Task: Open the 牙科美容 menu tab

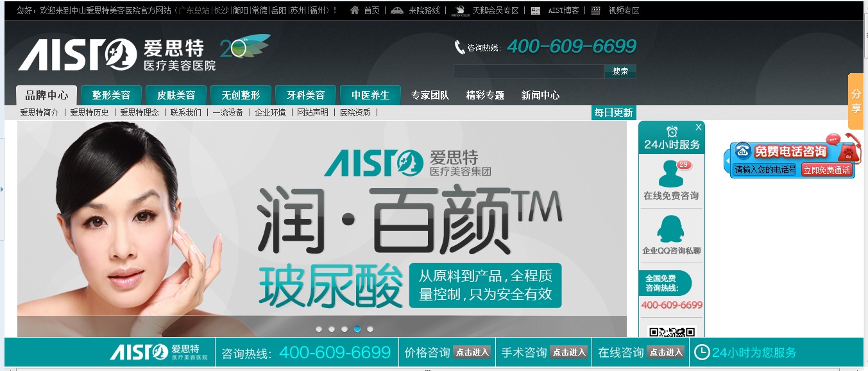Action: [305, 95]
